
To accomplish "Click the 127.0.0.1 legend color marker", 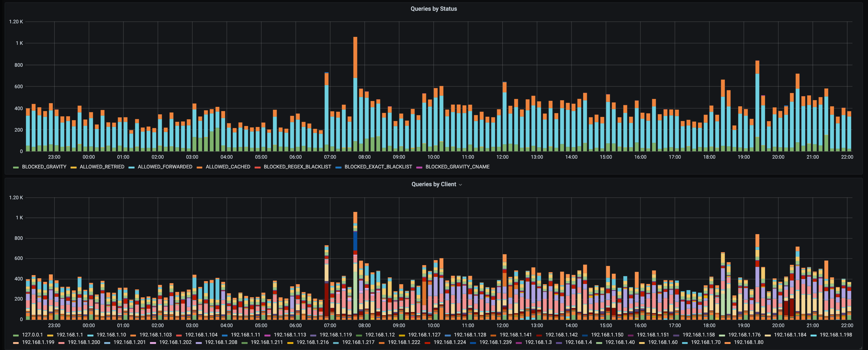I will [16, 335].
